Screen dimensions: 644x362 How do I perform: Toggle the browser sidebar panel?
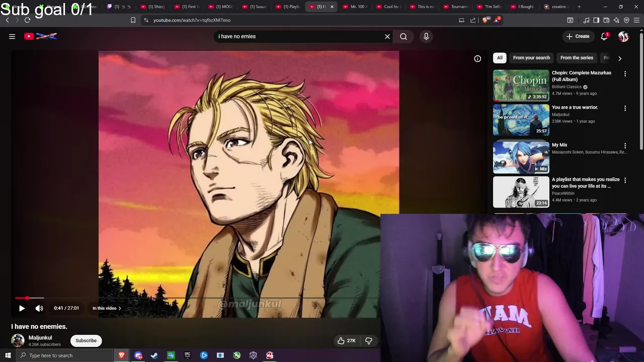tap(596, 20)
